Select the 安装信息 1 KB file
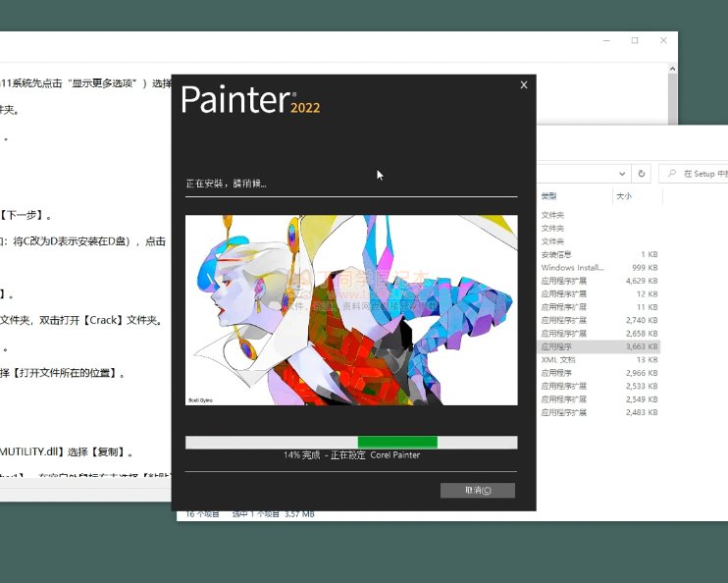The height and width of the screenshot is (583, 728). pos(599,254)
